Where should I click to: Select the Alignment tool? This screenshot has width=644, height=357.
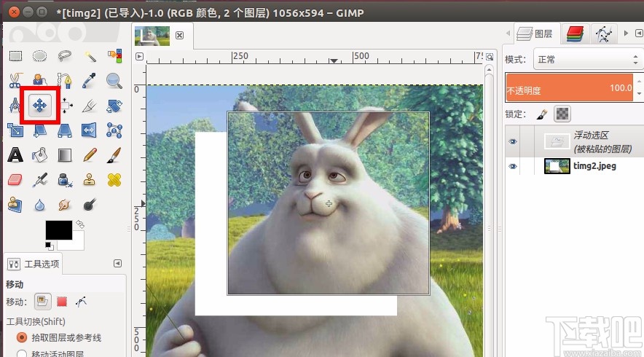pos(66,106)
